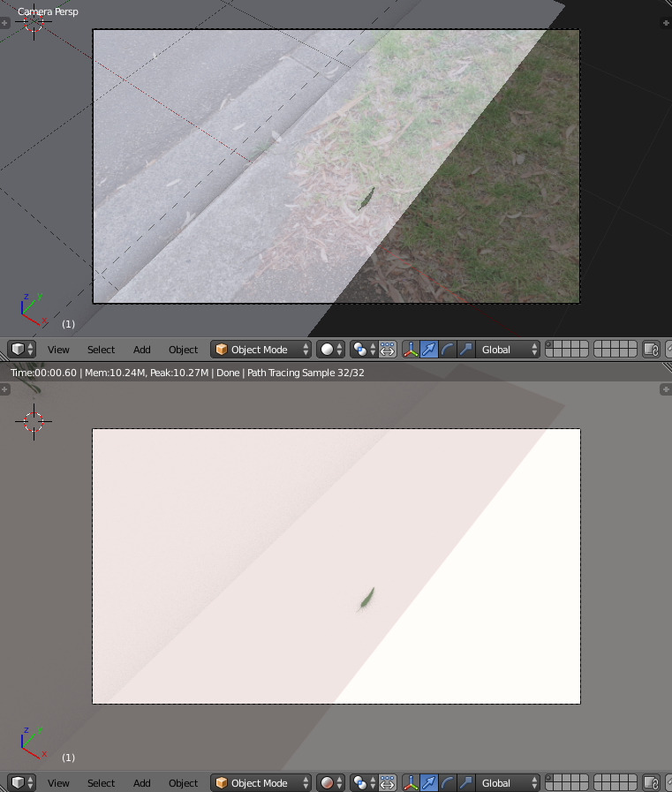Image resolution: width=672 pixels, height=792 pixels.
Task: Open editor type selector in upper viewport header
Action: pyautogui.click(x=22, y=350)
